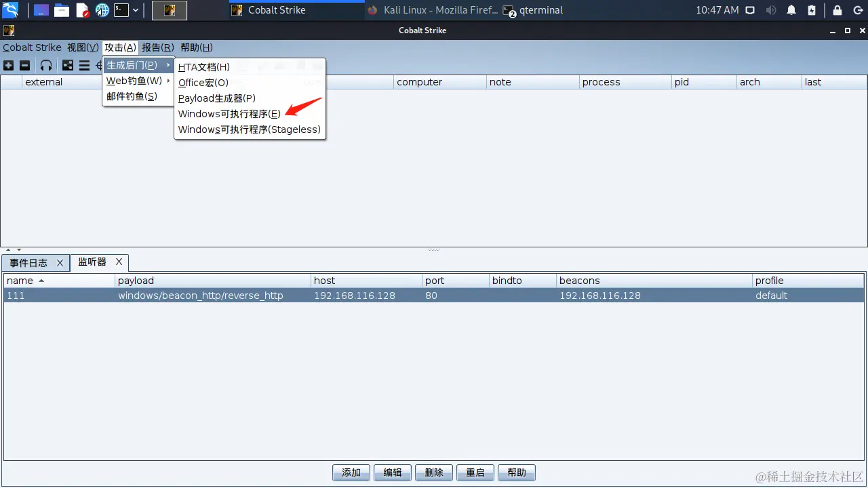This screenshot has width=868, height=488.
Task: Click the 编辑 button
Action: point(393,472)
